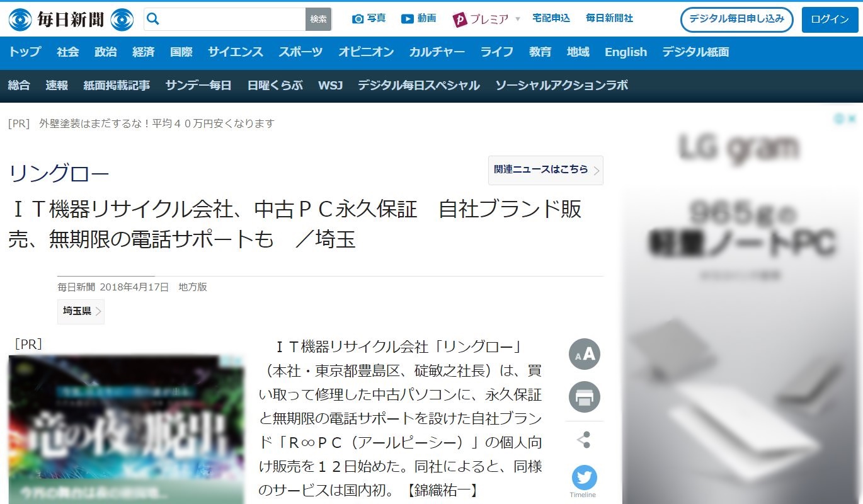Open the Twitter Timeline icon
The height and width of the screenshot is (504, 863).
point(584,478)
